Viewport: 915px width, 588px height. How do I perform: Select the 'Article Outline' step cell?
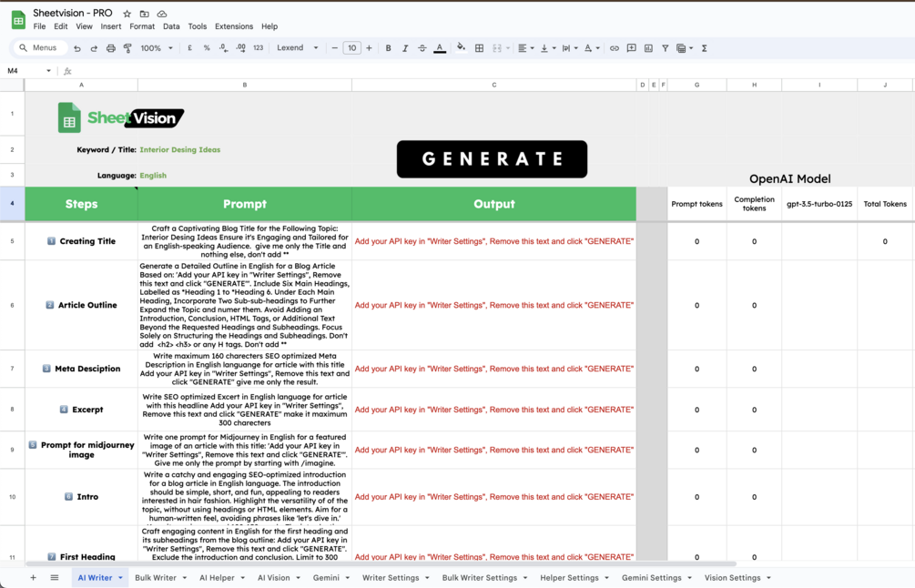81,305
